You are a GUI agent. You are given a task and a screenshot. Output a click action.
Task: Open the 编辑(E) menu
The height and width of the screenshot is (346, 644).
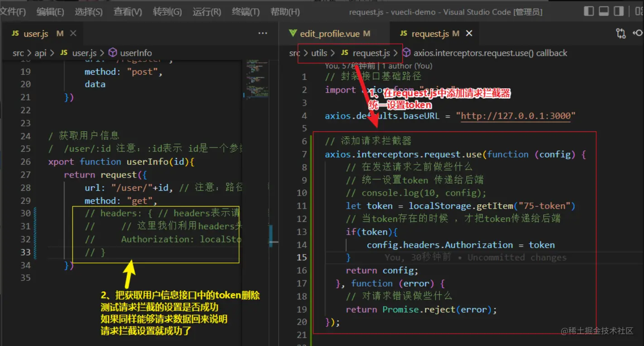tap(50, 12)
